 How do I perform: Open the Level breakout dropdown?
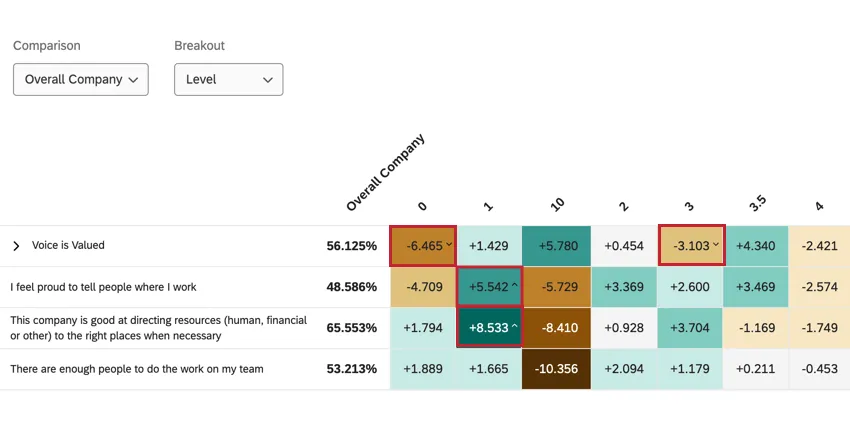coord(228,80)
